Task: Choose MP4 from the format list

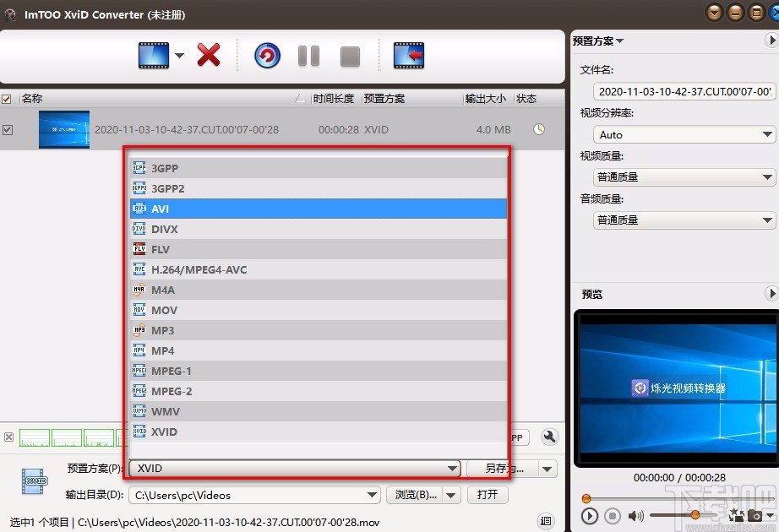Action: coord(319,350)
